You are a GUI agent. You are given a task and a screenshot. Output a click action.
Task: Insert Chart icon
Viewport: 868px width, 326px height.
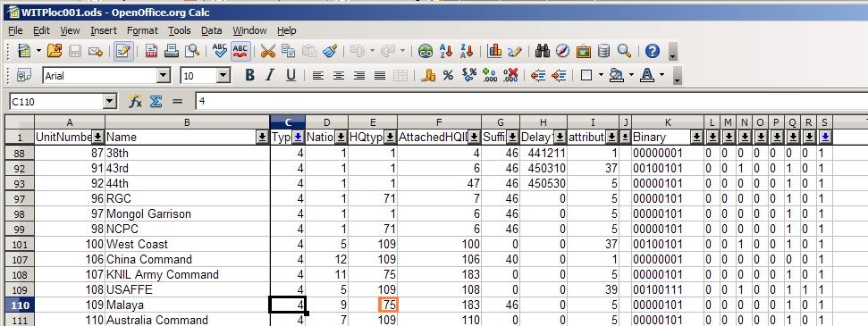pyautogui.click(x=494, y=52)
